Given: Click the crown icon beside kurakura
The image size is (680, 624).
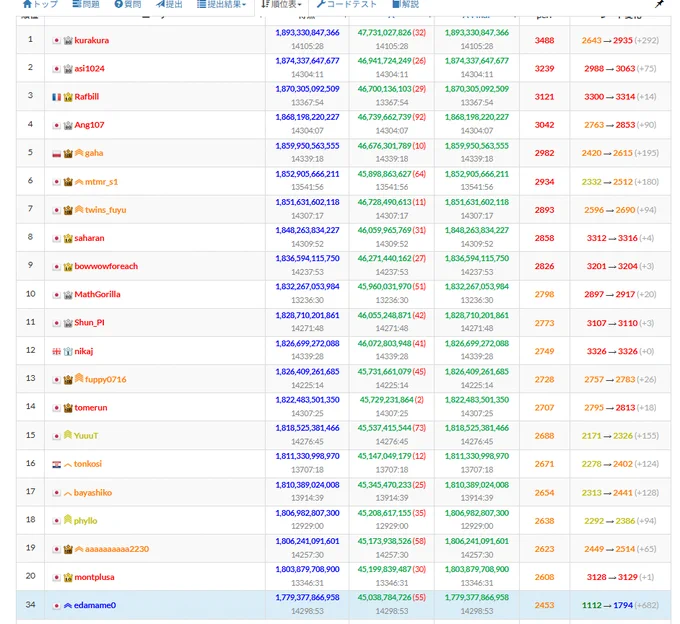Looking at the screenshot, I should (68, 41).
